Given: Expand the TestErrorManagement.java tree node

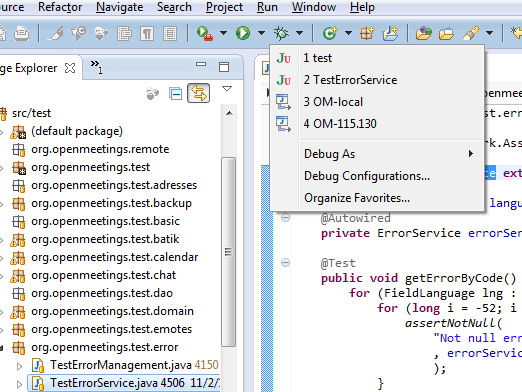Looking at the screenshot, I should click(19, 366).
